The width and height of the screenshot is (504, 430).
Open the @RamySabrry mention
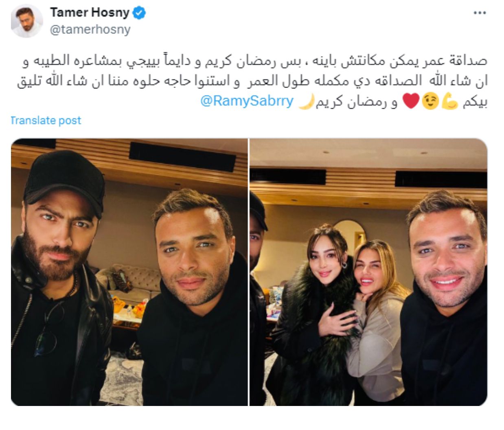point(247,101)
